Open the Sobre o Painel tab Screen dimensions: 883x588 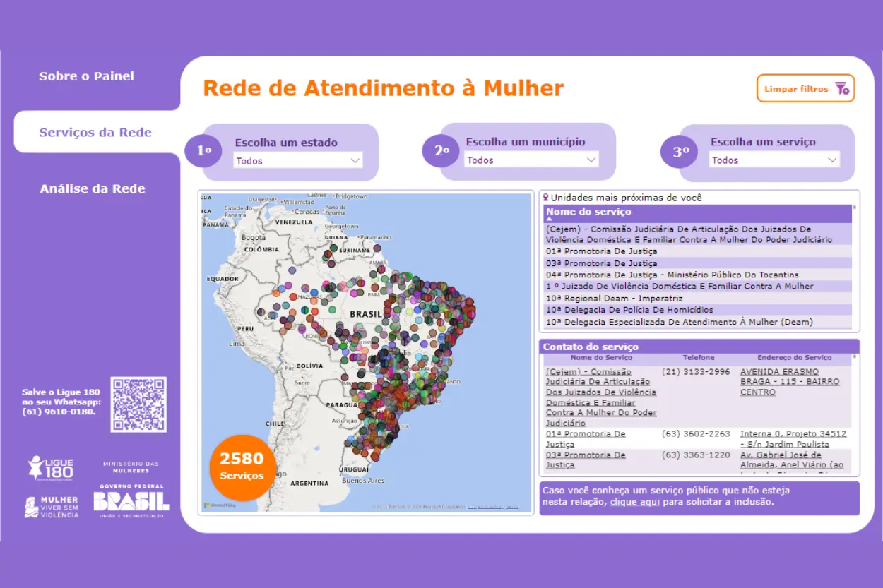point(86,76)
